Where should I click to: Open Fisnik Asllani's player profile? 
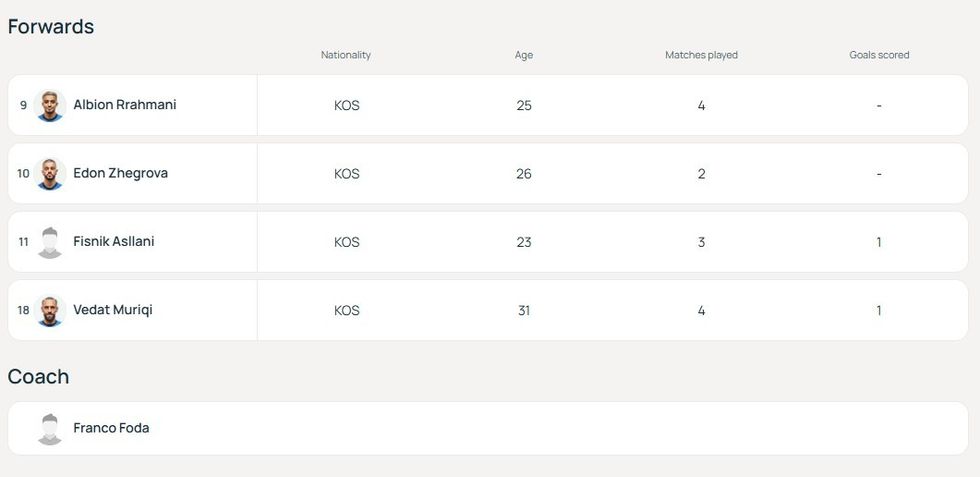[x=113, y=242]
